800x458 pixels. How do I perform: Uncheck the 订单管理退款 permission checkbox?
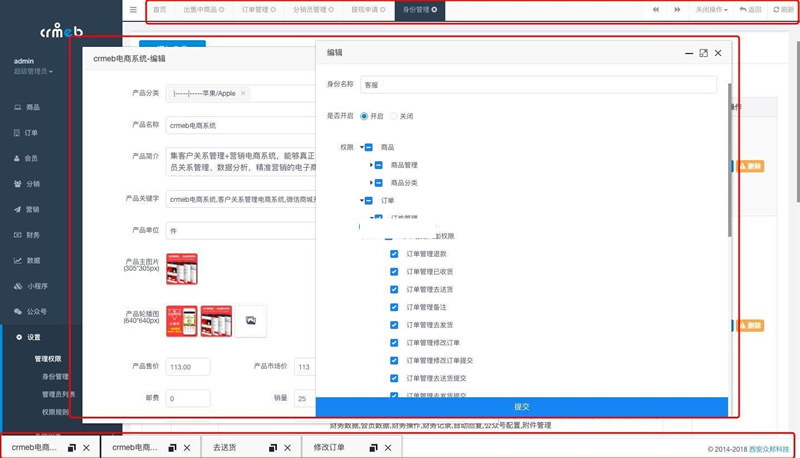[395, 254]
